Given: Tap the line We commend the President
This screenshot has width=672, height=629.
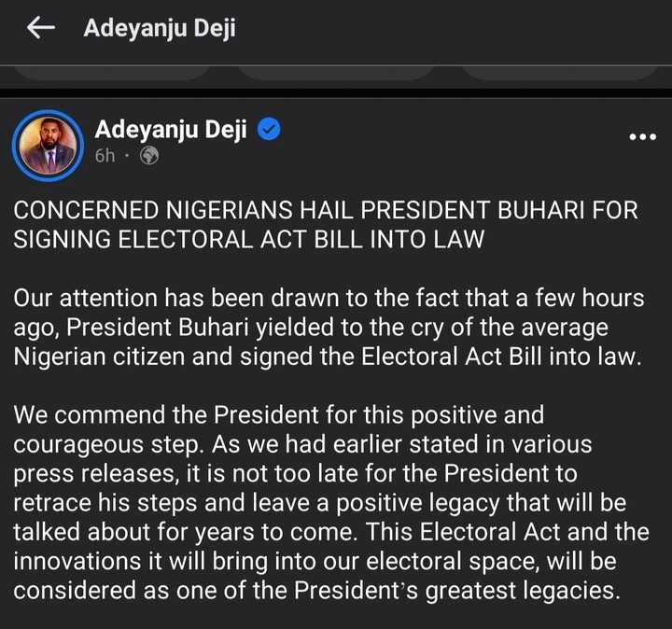Looking at the screenshot, I should 279,413.
